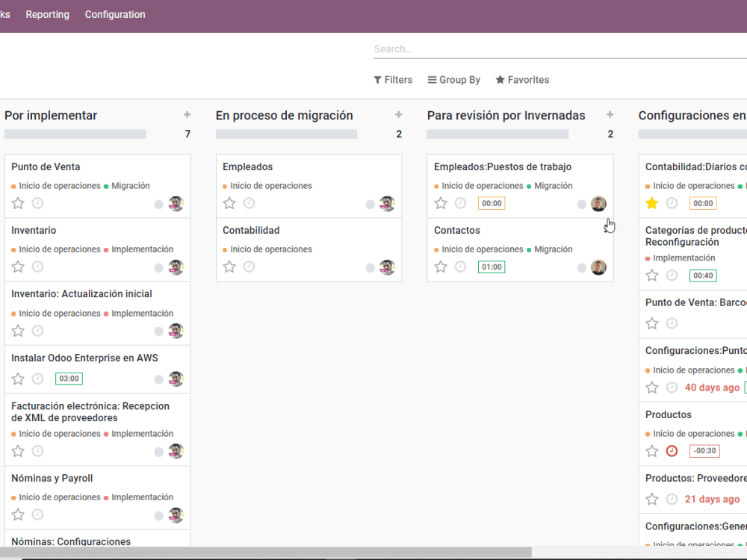Screen dimensions: 747x560
Task: Click the 40 days ago deadline
Action: coord(712,388)
